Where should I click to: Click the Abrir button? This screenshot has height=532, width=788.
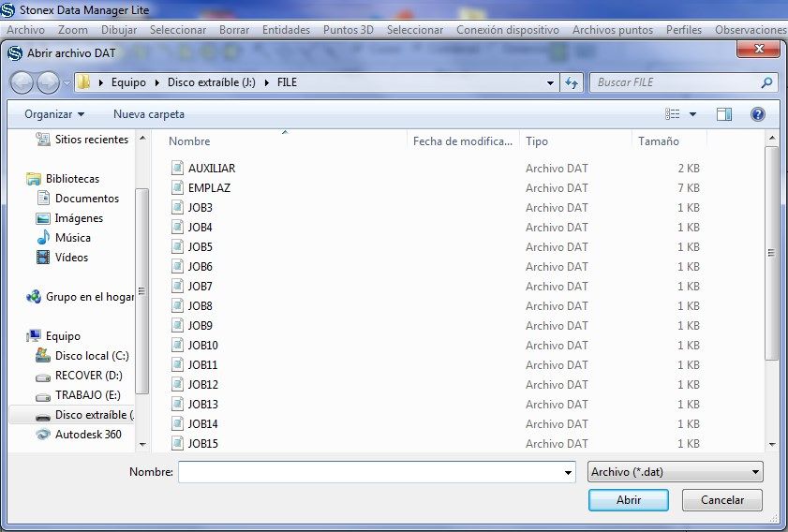tap(628, 500)
